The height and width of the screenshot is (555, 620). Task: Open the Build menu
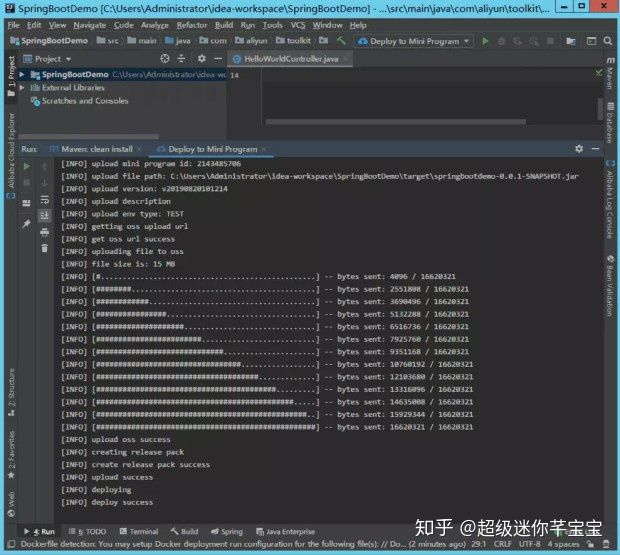[x=224, y=25]
